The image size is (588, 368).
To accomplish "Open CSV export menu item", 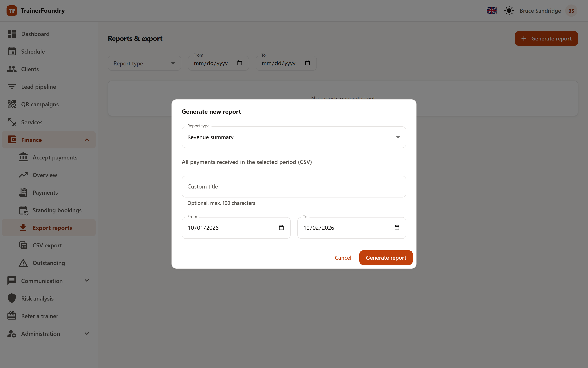I will 49,245.
